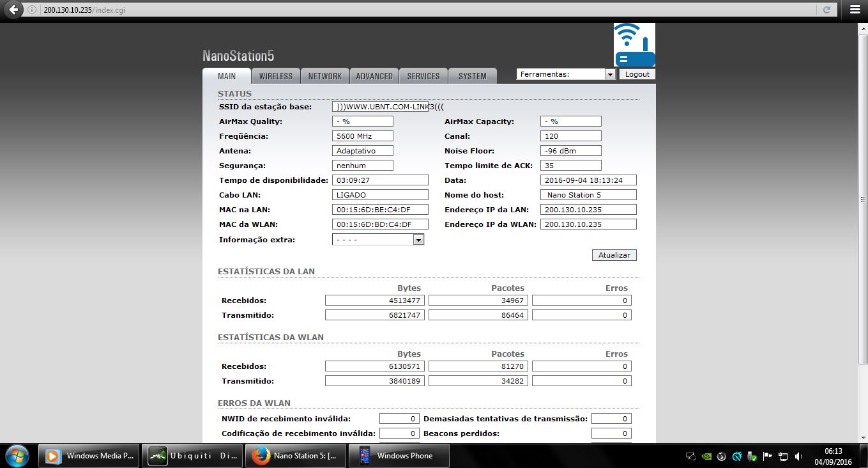868x468 pixels.
Task: Click the blue flame tray icon
Action: pyautogui.click(x=737, y=456)
